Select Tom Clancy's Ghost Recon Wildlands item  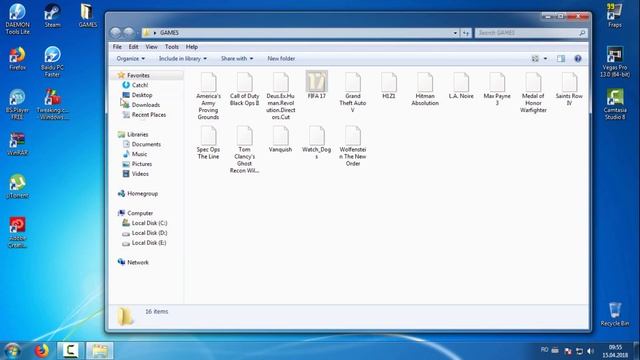point(244,150)
